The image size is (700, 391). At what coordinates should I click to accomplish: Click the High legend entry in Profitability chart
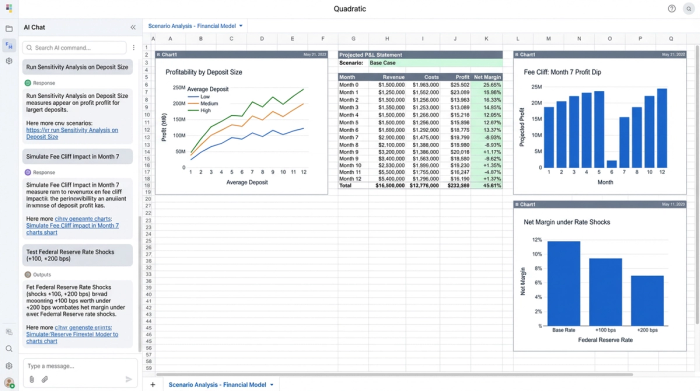tap(199, 110)
